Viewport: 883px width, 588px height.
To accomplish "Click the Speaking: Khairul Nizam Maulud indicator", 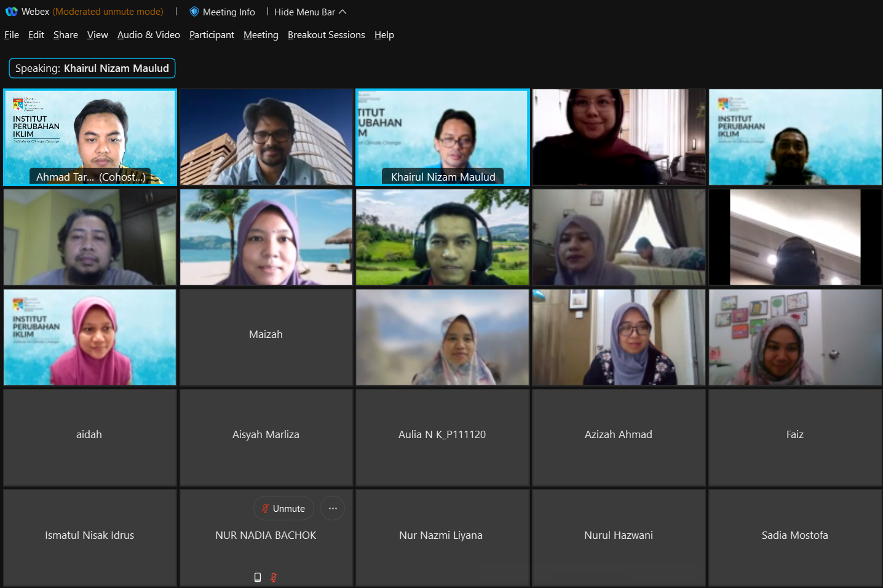I will pyautogui.click(x=92, y=68).
